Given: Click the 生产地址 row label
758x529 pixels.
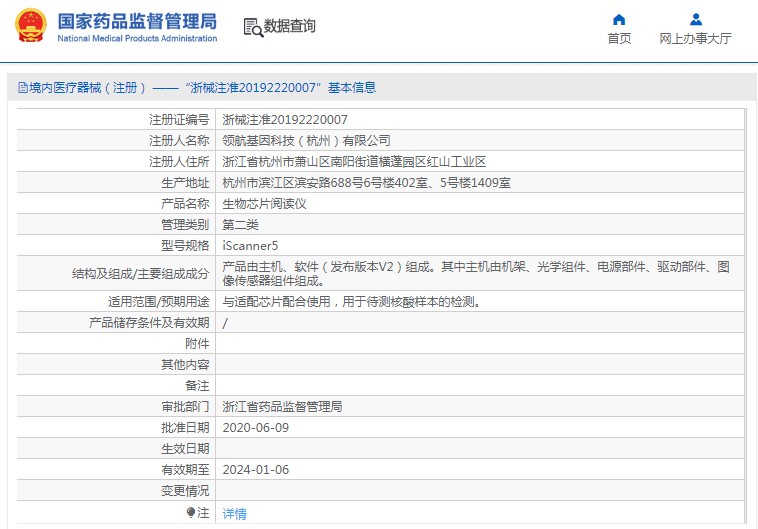Looking at the screenshot, I should point(185,183).
